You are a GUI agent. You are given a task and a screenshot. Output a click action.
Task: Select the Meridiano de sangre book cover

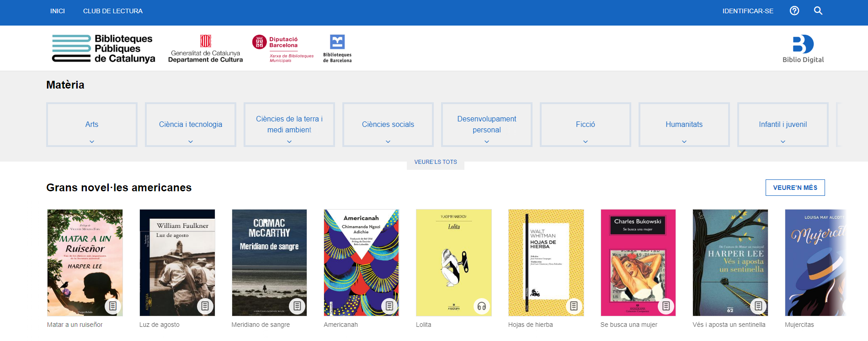click(x=269, y=262)
